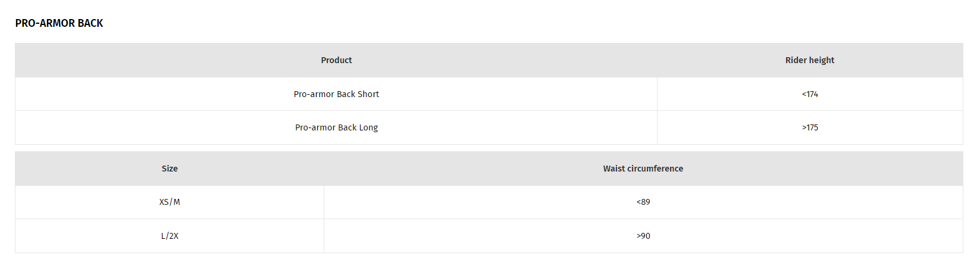Image resolution: width=980 pixels, height=271 pixels.
Task: Click the PRO-ARMOR BACK heading
Action: (x=59, y=23)
